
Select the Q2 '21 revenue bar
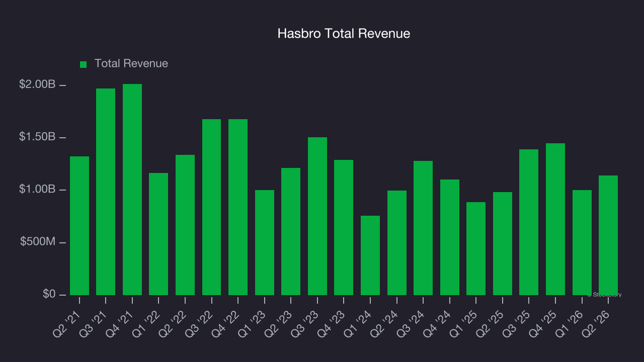click(79, 226)
